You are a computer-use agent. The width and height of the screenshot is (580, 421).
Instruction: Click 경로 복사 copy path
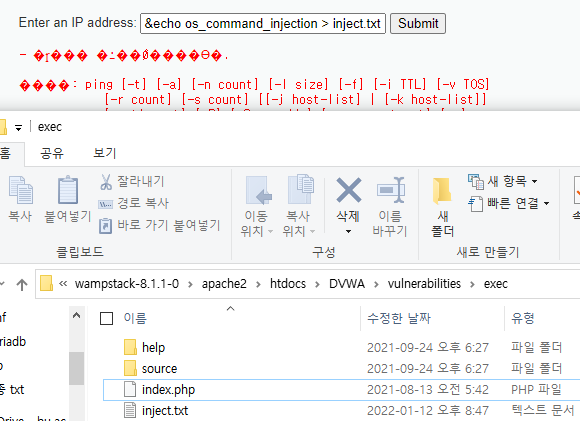point(134,203)
